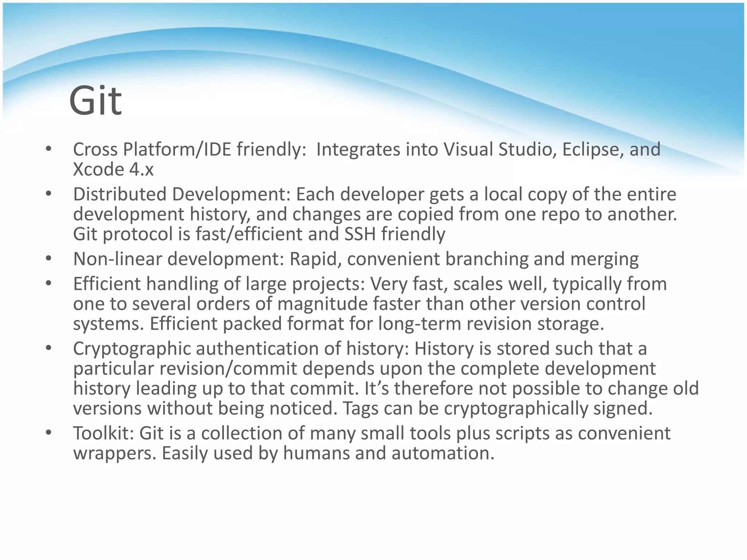Click the word 'Eclipse' in first bullet

[x=590, y=149]
